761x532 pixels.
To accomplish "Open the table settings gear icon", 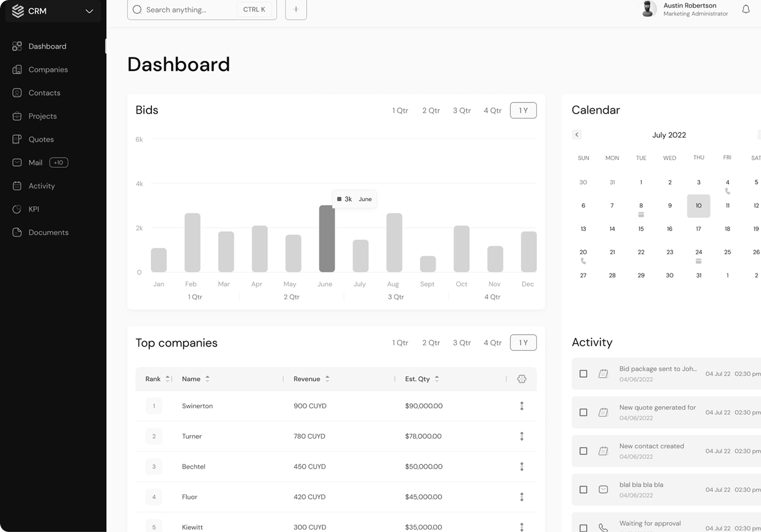I will [x=521, y=379].
